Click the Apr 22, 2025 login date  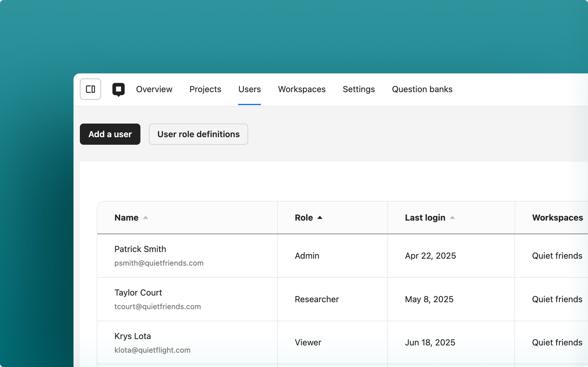coord(430,256)
